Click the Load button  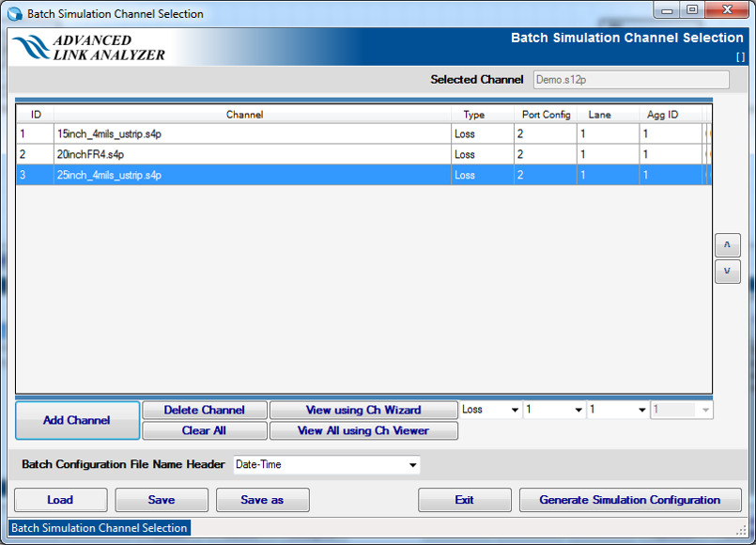tap(60, 500)
